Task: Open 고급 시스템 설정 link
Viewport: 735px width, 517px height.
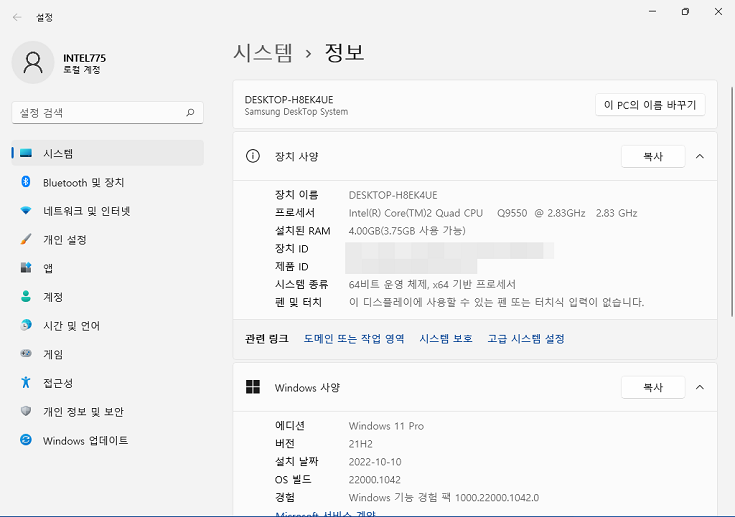Action: pos(526,338)
